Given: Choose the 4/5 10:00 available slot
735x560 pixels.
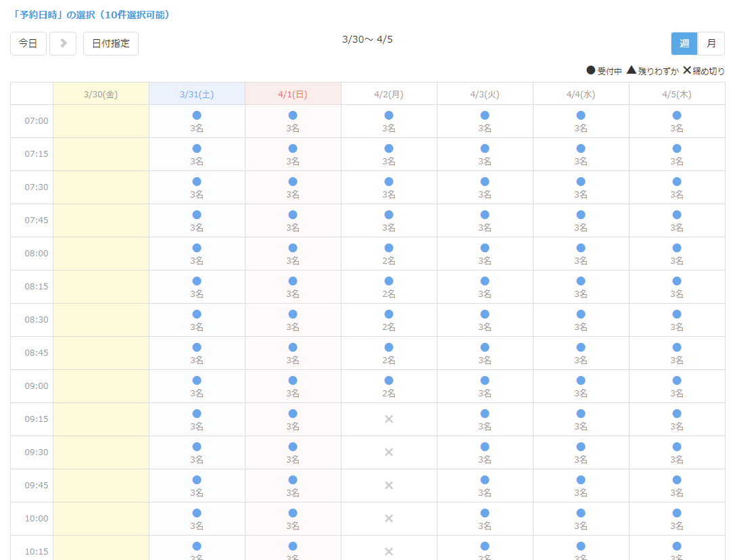Looking at the screenshot, I should [677, 519].
